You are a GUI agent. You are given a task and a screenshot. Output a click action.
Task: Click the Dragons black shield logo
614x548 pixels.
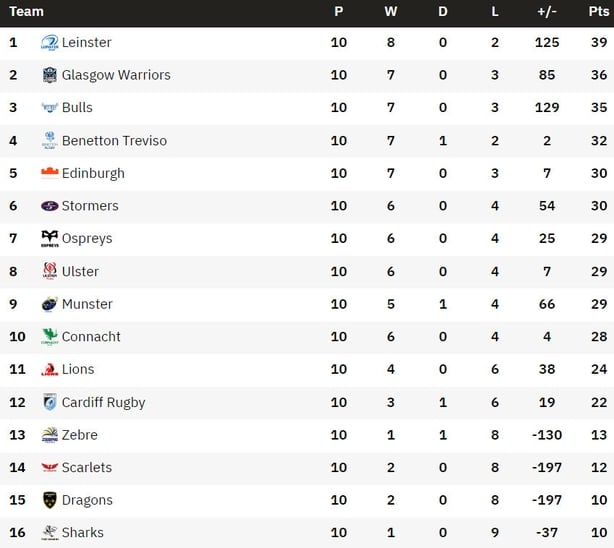coord(50,500)
